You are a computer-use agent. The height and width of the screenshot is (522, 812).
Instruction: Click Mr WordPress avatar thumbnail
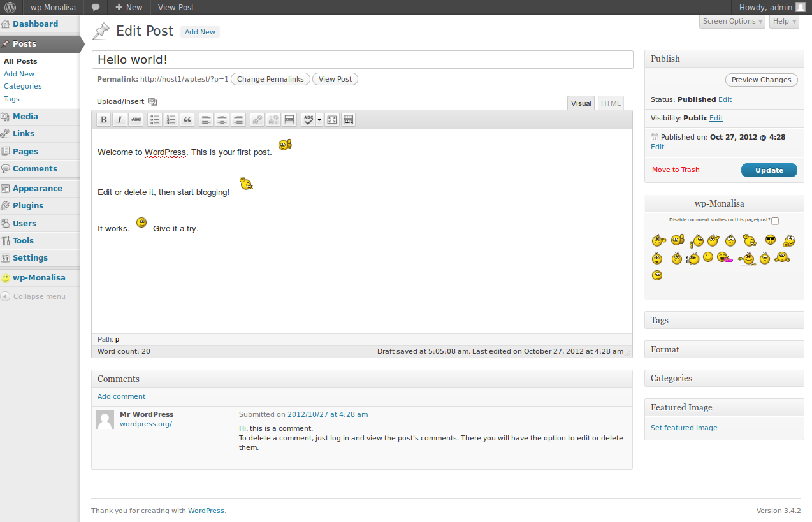pos(105,420)
